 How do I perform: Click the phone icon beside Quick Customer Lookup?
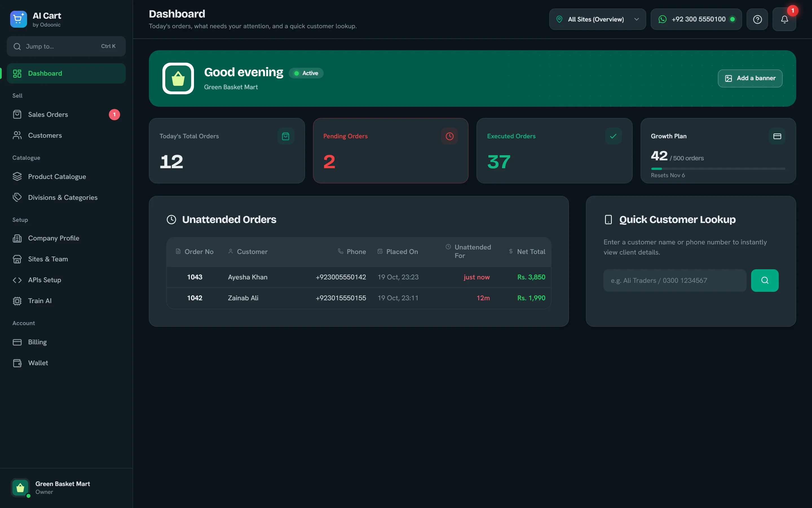click(x=608, y=220)
